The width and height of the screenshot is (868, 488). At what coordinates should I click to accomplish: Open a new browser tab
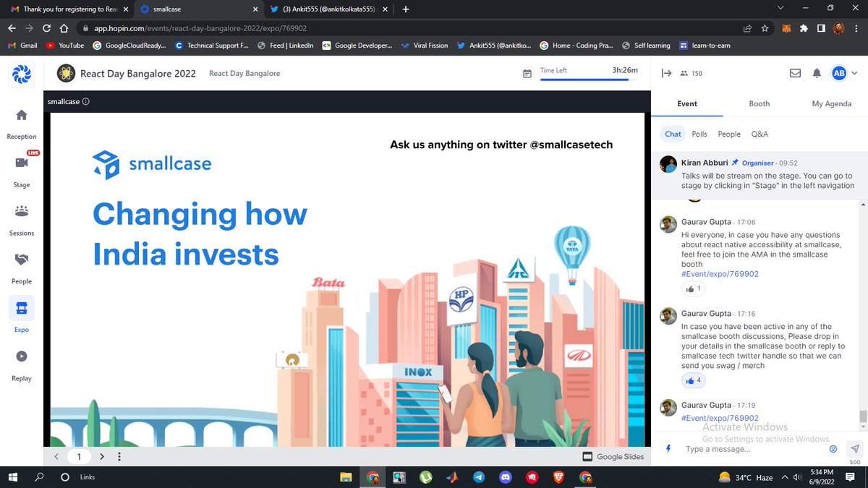(x=405, y=9)
